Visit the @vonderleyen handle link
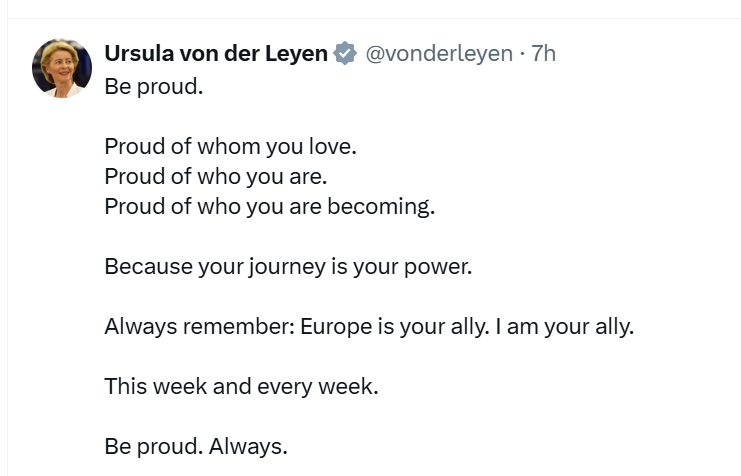 tap(439, 53)
